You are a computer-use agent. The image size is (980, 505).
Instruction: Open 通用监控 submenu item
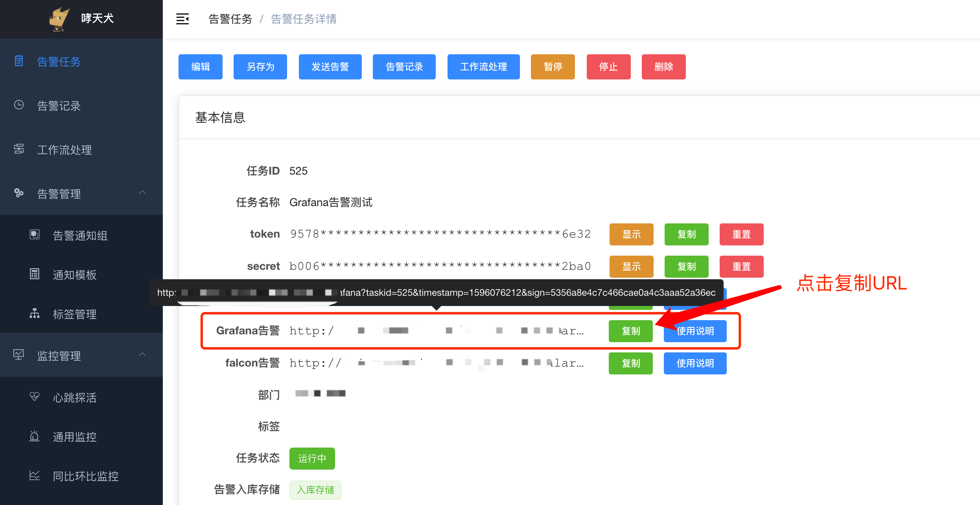81,436
